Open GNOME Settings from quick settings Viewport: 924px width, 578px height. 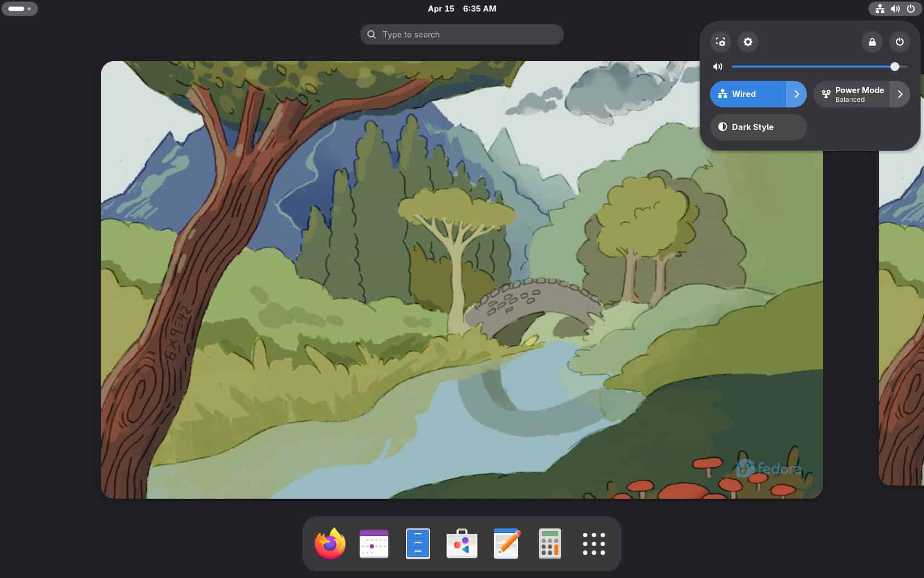click(747, 42)
